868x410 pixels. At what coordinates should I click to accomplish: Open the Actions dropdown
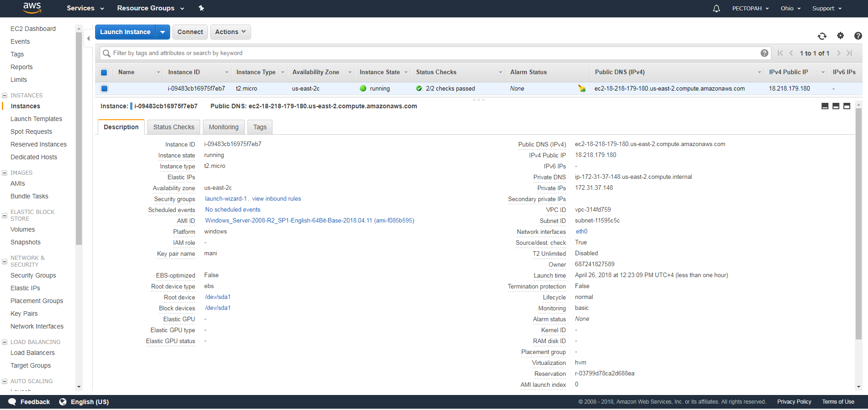230,32
